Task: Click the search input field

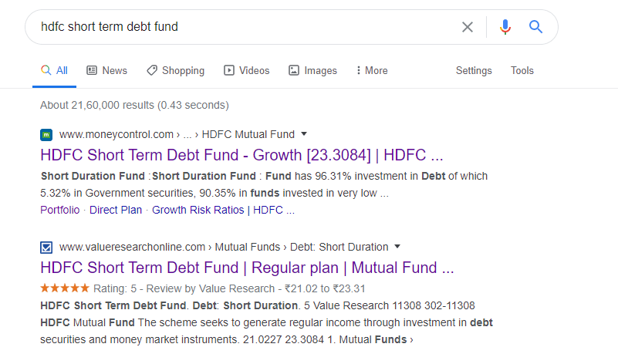Action: (x=231, y=27)
